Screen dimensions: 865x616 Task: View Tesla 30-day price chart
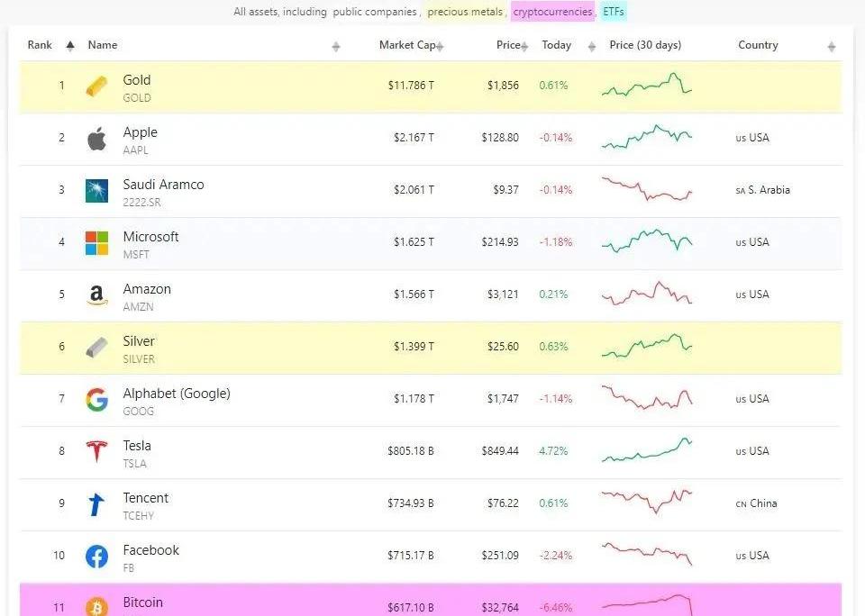(646, 450)
